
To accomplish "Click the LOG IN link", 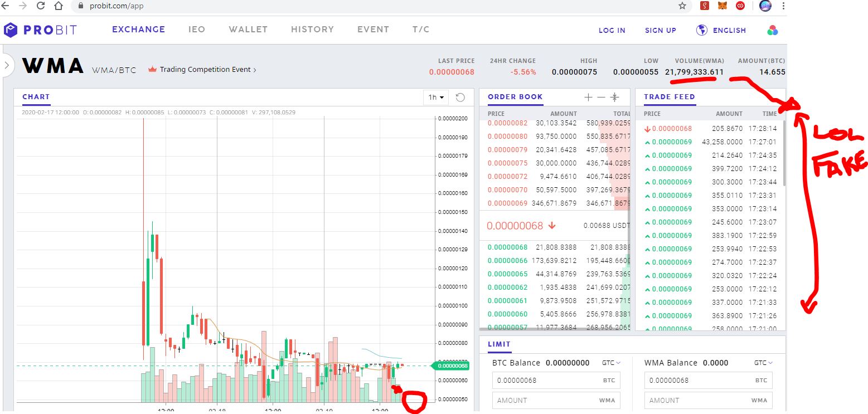I will (x=612, y=31).
